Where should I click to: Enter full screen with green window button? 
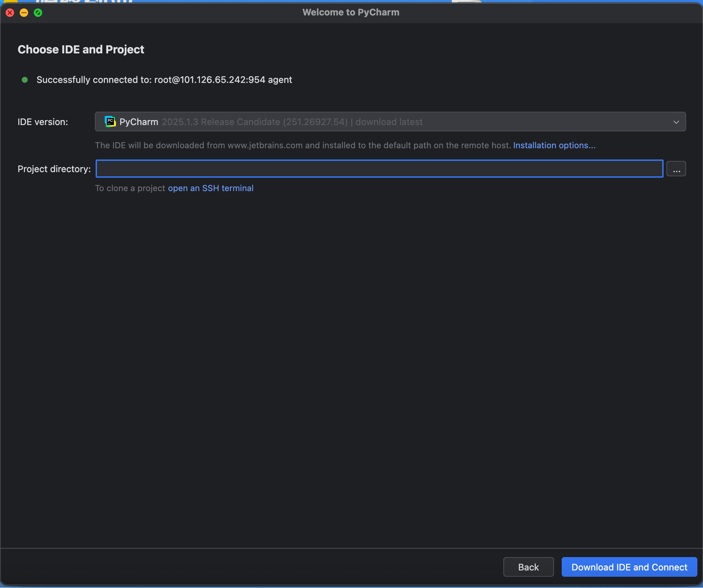(x=38, y=13)
